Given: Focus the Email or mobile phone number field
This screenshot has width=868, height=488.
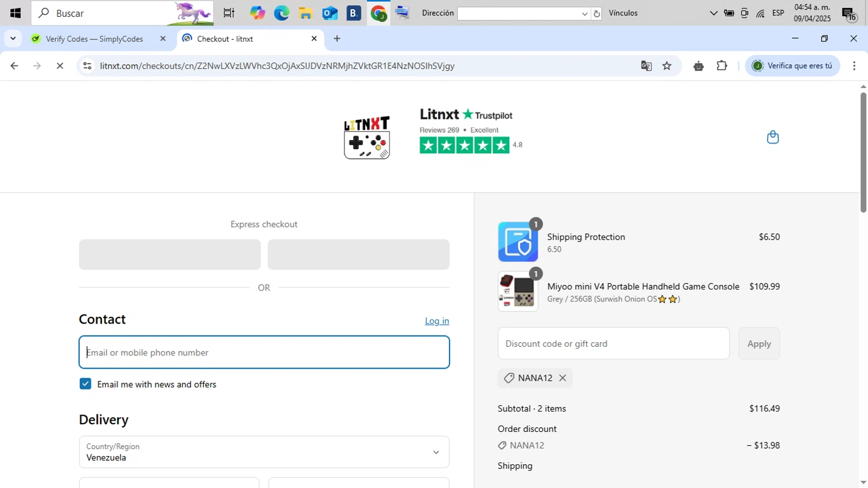Looking at the screenshot, I should 264,353.
